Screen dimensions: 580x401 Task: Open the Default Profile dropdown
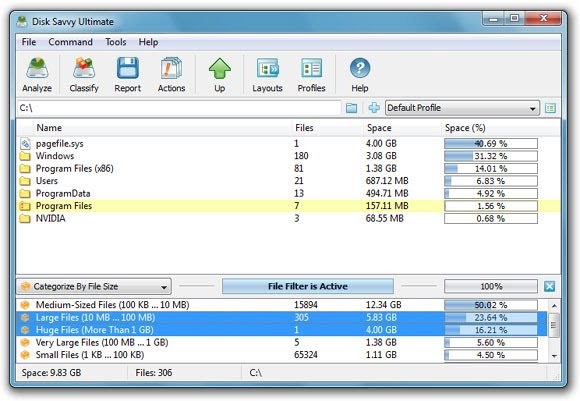click(462, 108)
